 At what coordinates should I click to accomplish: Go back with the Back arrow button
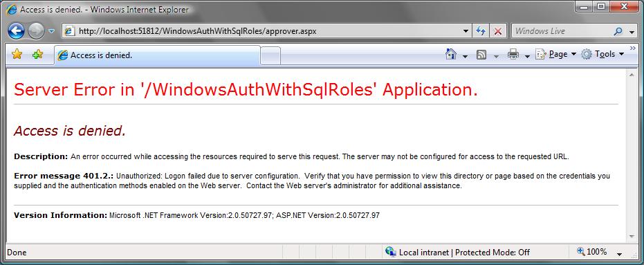click(x=16, y=31)
